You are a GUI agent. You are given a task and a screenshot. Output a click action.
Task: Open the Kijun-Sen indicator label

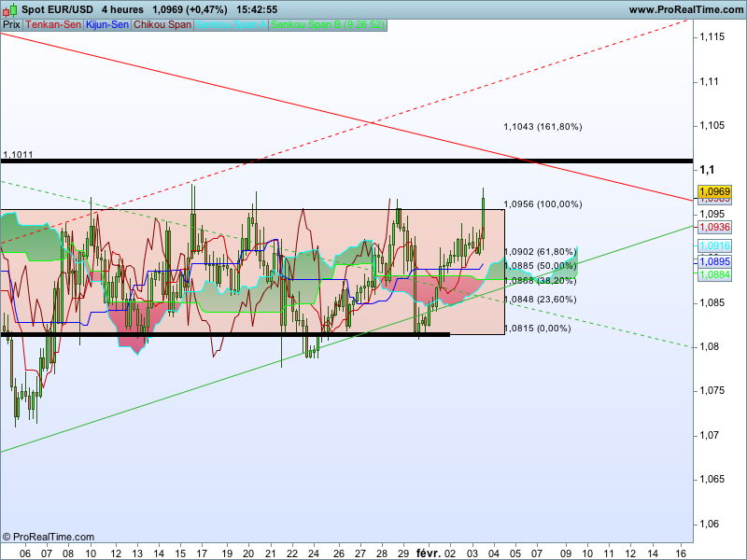107,25
